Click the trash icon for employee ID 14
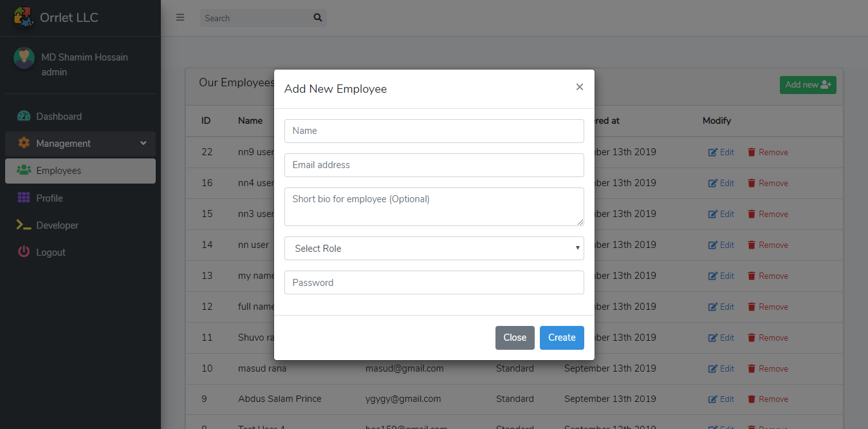 coord(752,245)
